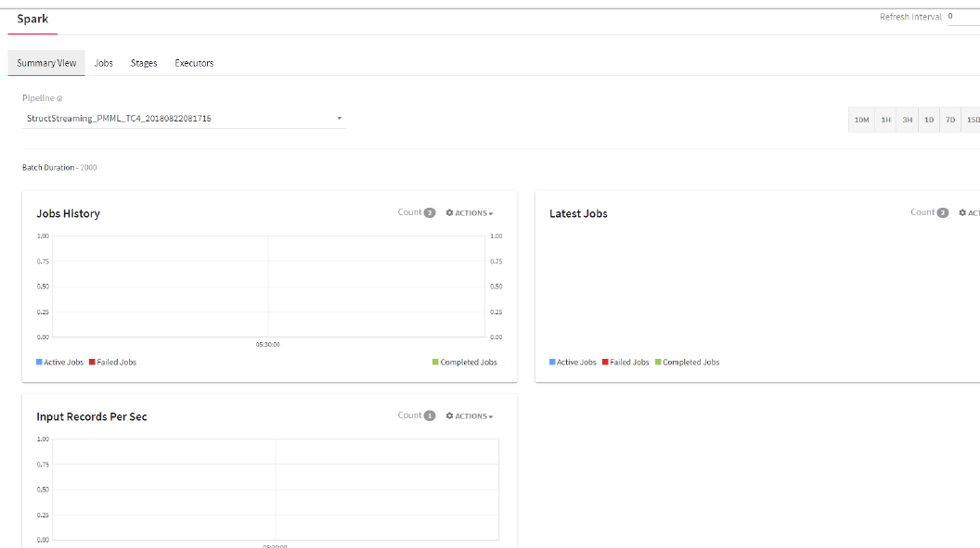The height and width of the screenshot is (548, 980).
Task: Toggle Failed Jobs legend in Latest Jobs
Action: 625,362
